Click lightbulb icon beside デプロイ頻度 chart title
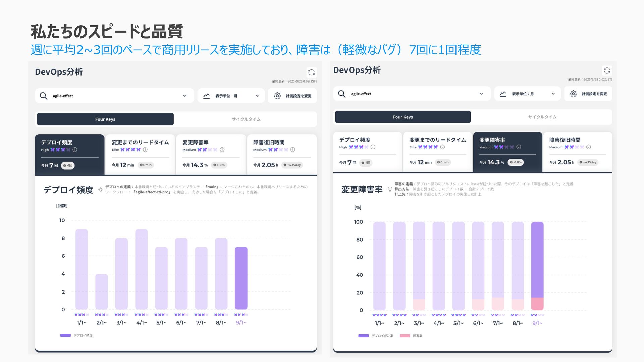This screenshot has height=362, width=644. point(100,190)
